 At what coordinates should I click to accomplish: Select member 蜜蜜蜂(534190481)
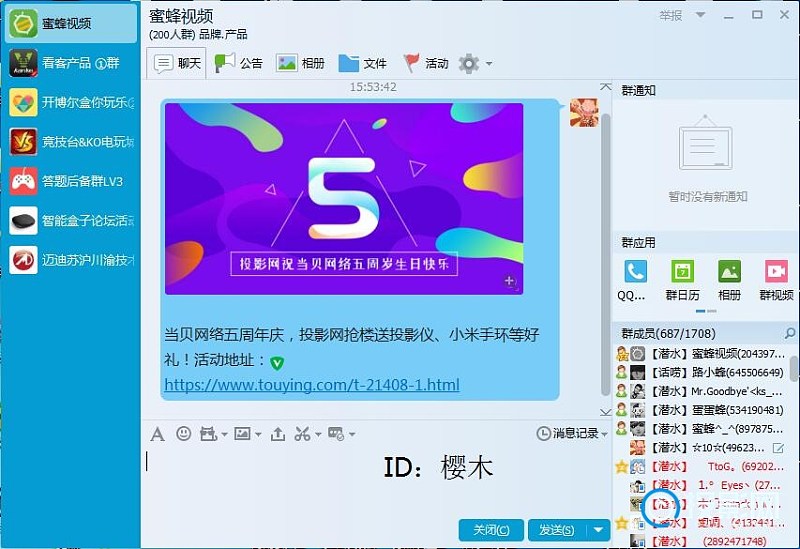(701, 410)
